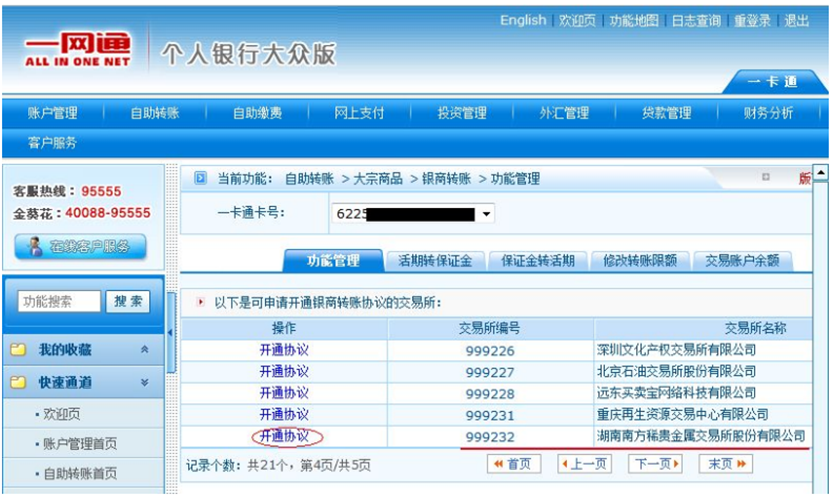Open 账户管理首页 in the sidebar
Screen dimensions: 838x503
click(x=80, y=443)
